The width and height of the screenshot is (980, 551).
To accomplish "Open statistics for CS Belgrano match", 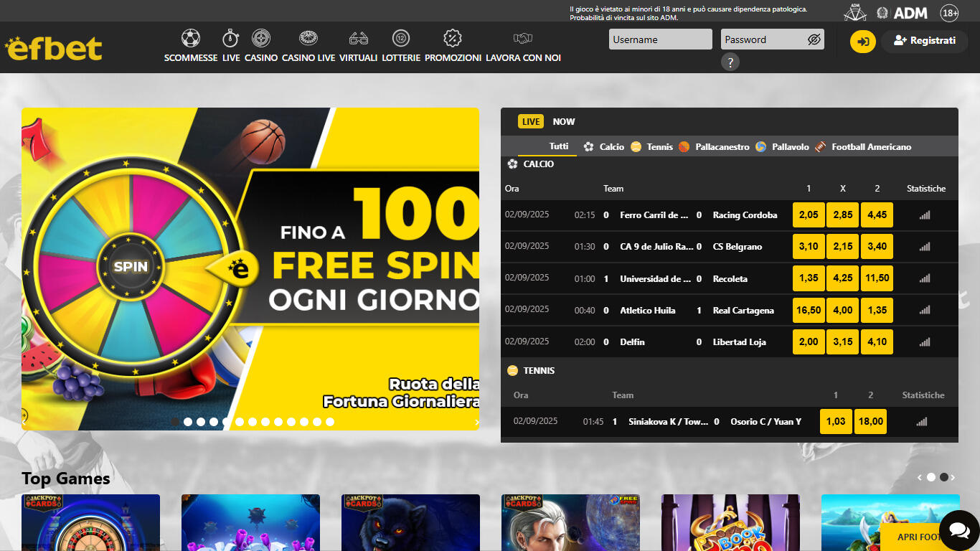I will [925, 247].
